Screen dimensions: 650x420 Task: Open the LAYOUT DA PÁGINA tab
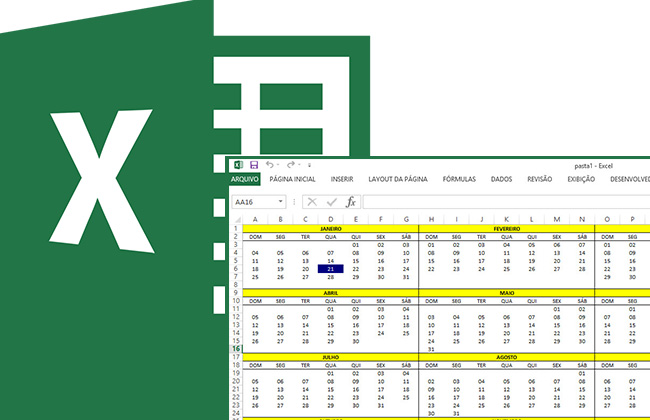398,179
